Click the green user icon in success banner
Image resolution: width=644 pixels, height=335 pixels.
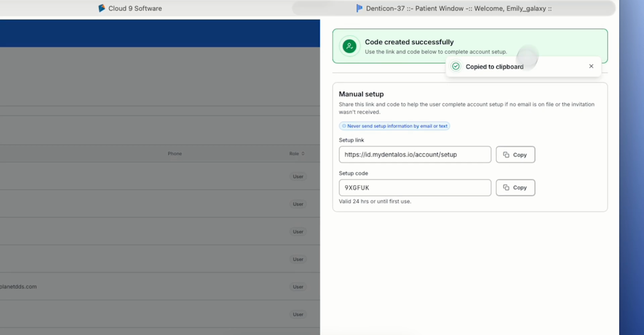click(350, 46)
